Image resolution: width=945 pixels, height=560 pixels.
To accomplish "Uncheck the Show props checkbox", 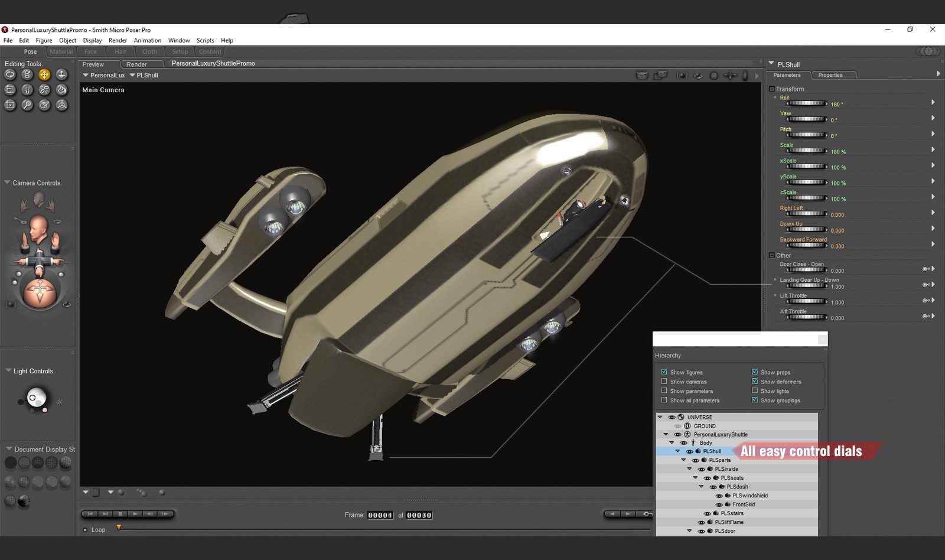I will (755, 372).
